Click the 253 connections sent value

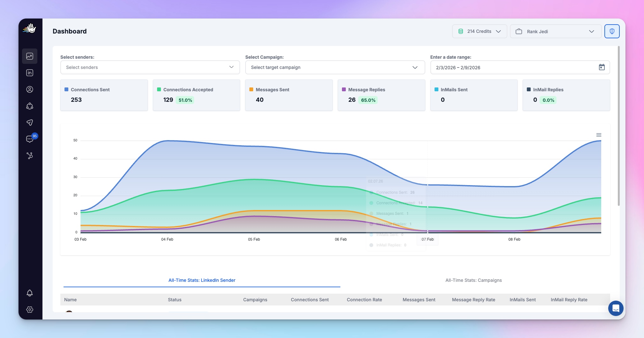[76, 100]
